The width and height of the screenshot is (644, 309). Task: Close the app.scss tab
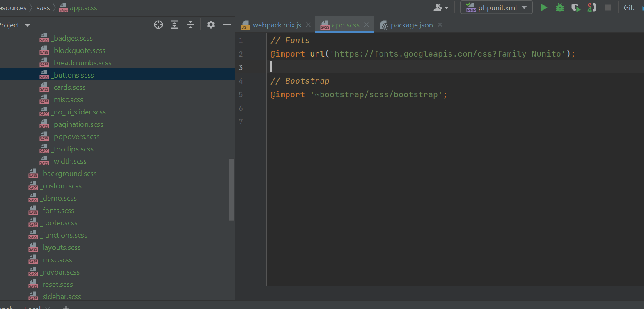367,25
